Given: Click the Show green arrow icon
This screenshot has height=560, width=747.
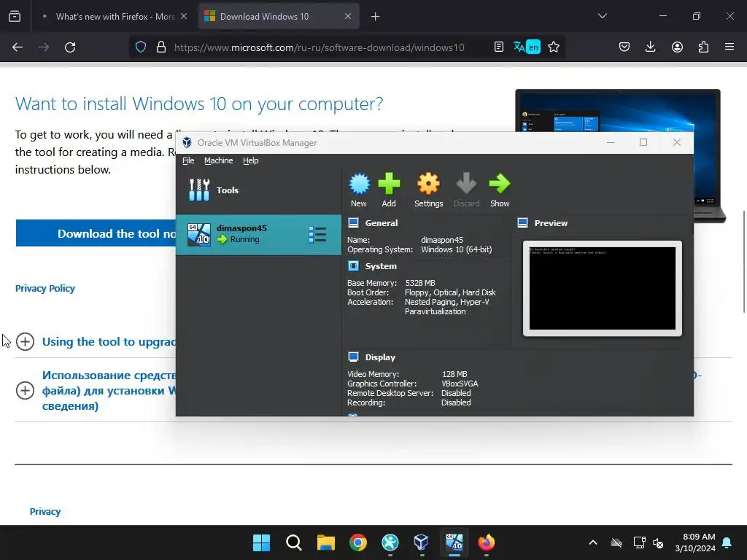Looking at the screenshot, I should click(x=499, y=190).
